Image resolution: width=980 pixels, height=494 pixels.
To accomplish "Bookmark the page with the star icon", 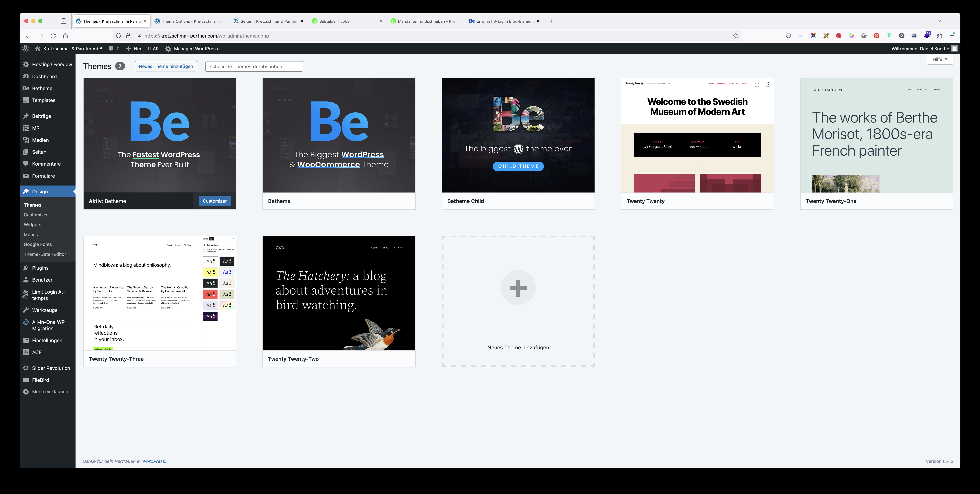I will tap(735, 36).
